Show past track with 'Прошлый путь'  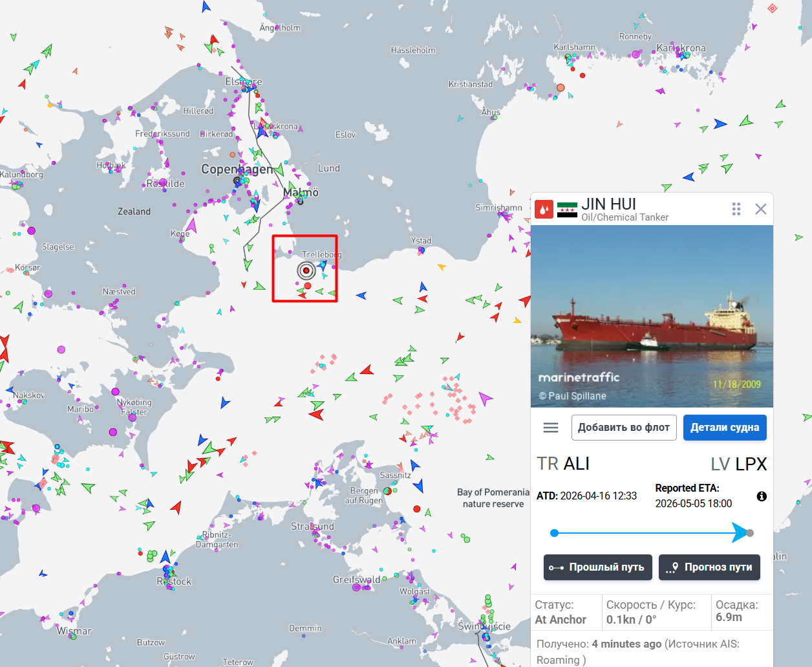click(x=598, y=567)
